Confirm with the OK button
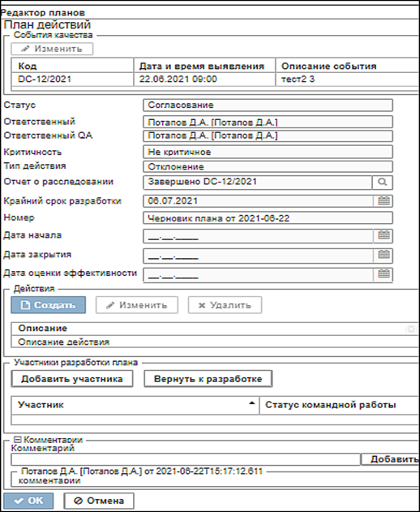Screen dimensions: 420x512 (x=28, y=501)
